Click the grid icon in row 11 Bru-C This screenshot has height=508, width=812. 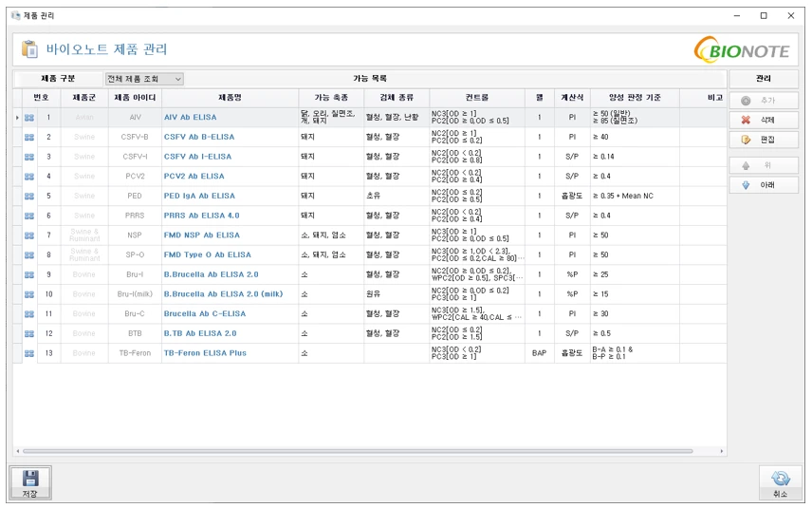(29, 314)
